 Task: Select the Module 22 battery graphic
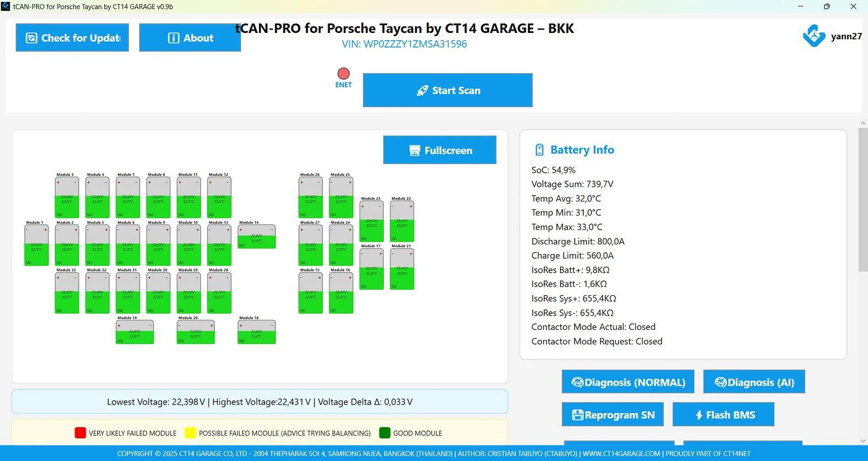[402, 222]
